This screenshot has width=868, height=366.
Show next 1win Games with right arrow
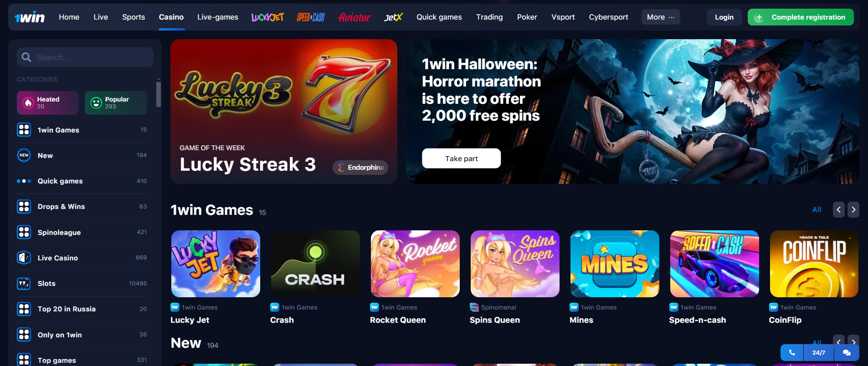853,210
